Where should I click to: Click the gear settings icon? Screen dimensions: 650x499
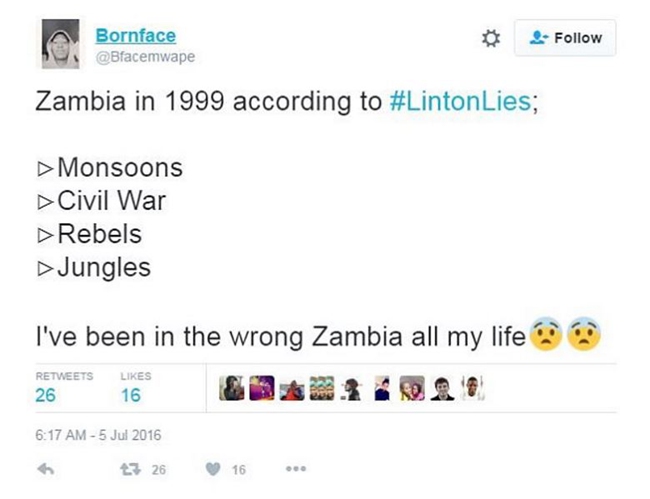pos(490,38)
